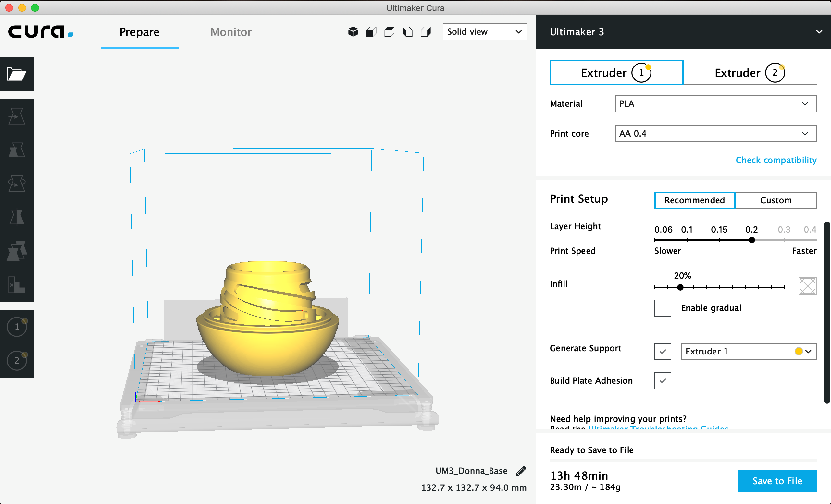The image size is (831, 504).
Task: Choose extruder 2 in the left sidebar
Action: pos(17,360)
